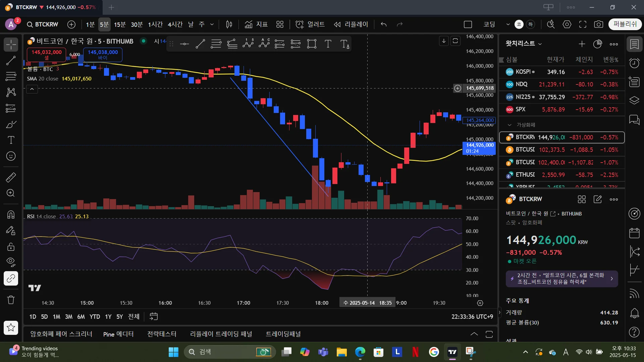Open Netflix from the Windows taskbar
The image size is (644, 362).
(415, 352)
